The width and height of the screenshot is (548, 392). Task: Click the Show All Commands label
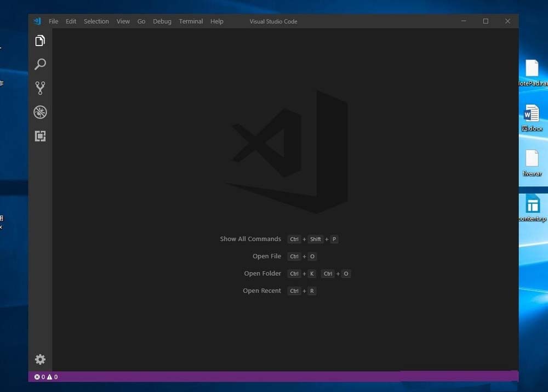[x=250, y=239]
